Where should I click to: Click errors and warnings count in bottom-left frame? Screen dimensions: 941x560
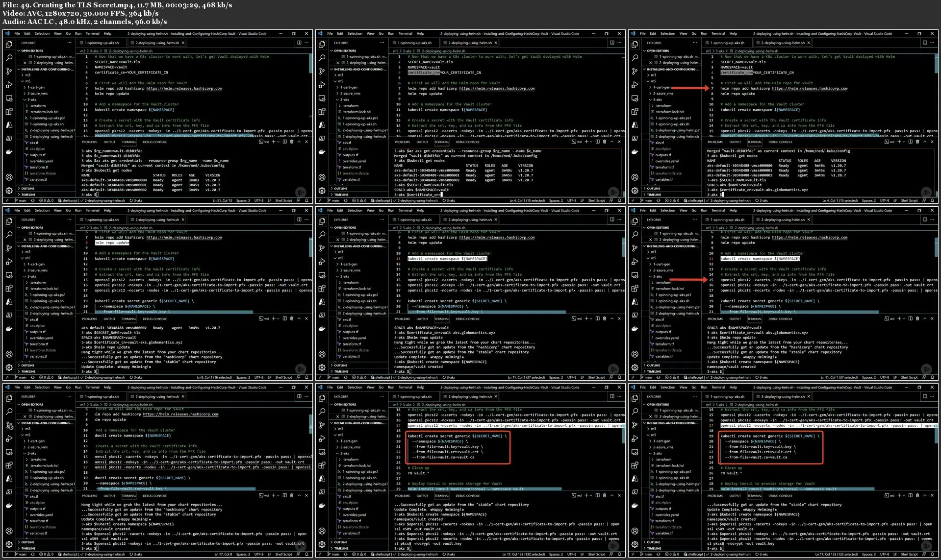pos(47,554)
